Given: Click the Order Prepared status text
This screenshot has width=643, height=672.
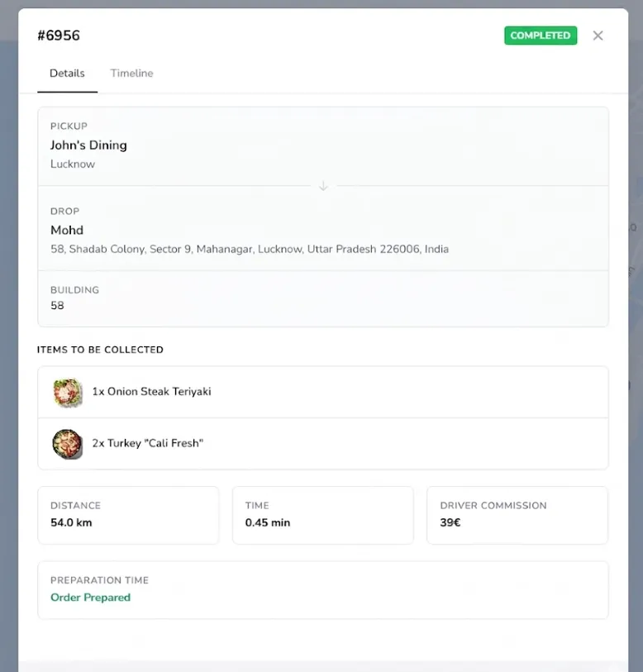Looking at the screenshot, I should coord(90,598).
